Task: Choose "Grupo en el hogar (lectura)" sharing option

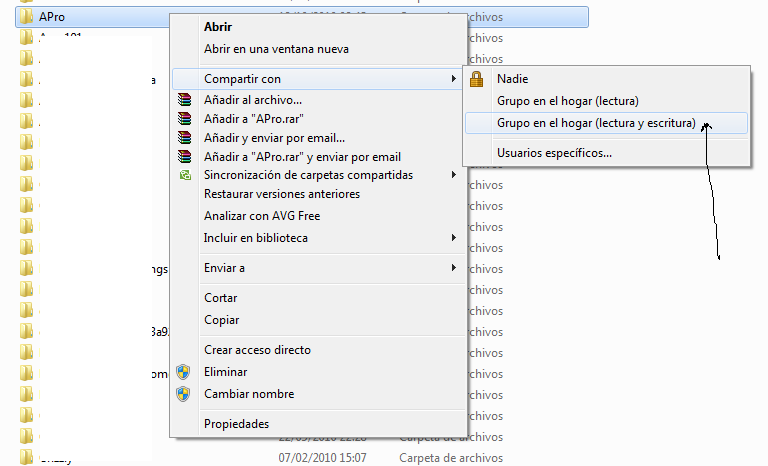Action: (x=567, y=101)
